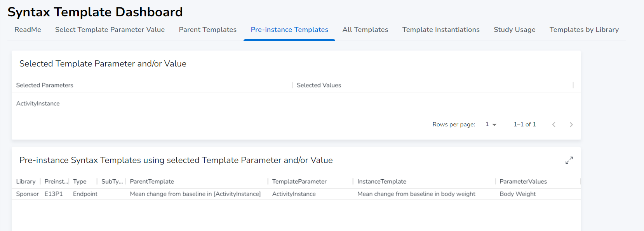Open the Rows per page dropdown
Viewport: 644px width, 231px height.
tap(491, 124)
